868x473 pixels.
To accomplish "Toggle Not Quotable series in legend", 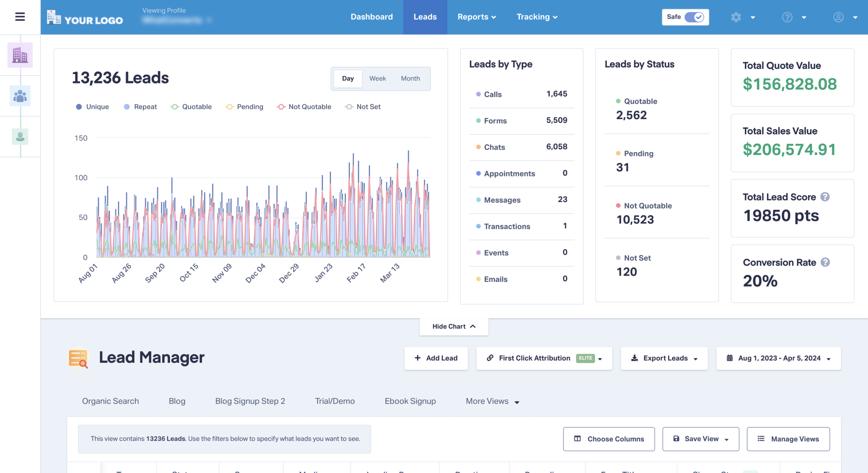I will [x=304, y=107].
